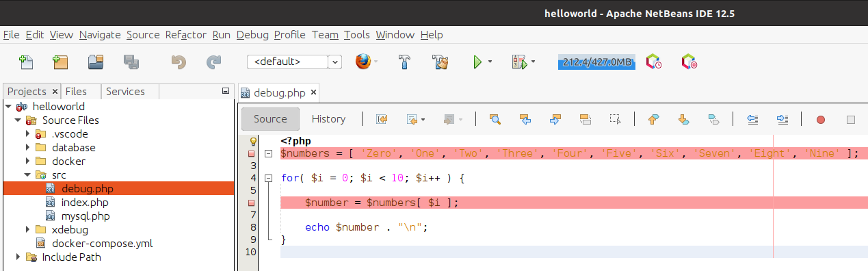The height and width of the screenshot is (271, 868).
Task: Open the Source menu
Action: coord(143,34)
